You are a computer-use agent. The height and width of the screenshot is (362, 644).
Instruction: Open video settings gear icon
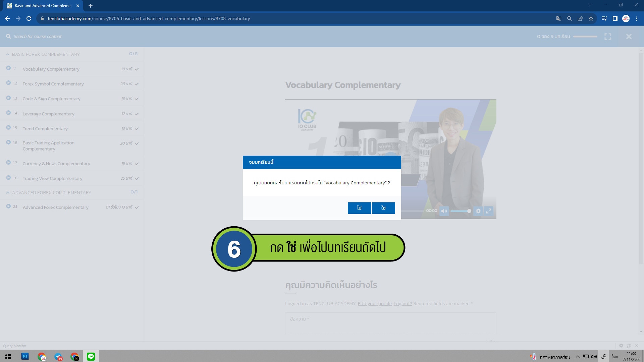pos(478,211)
